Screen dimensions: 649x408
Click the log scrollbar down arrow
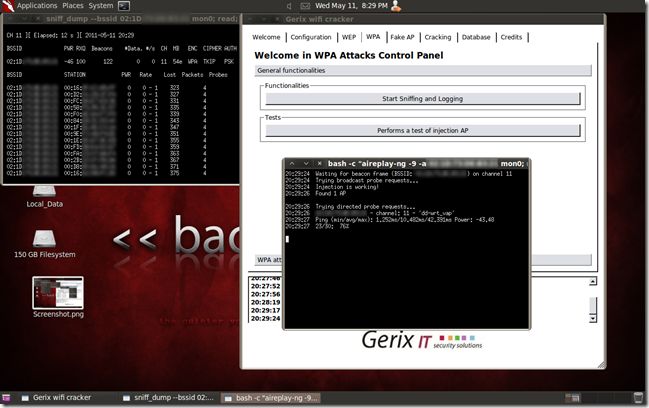(593, 319)
